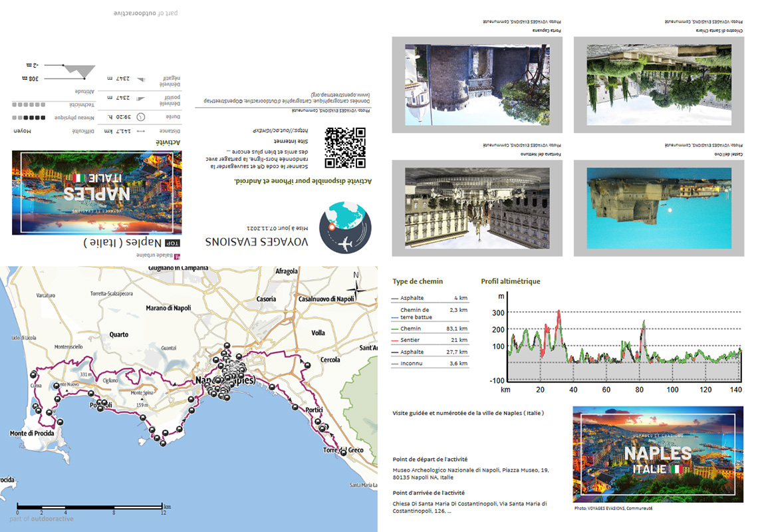Click the purple Balade urbaine category icon
This screenshot has height=532, width=758.
177,256
